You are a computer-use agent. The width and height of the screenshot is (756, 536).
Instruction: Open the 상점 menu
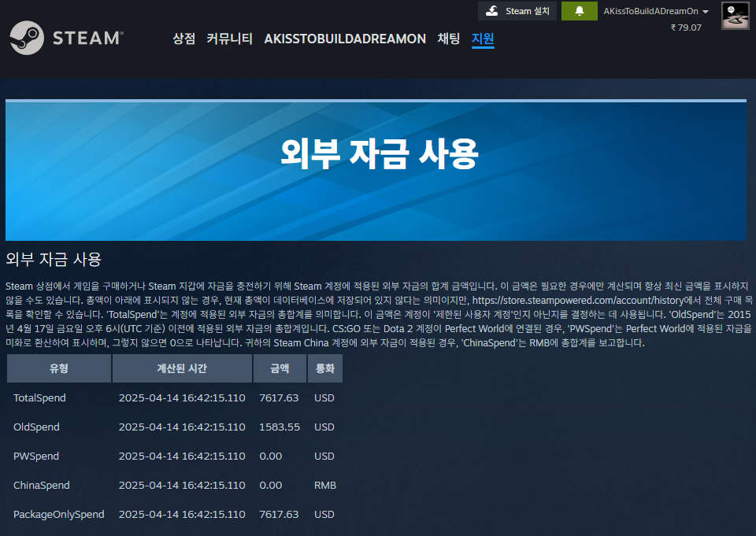click(183, 39)
